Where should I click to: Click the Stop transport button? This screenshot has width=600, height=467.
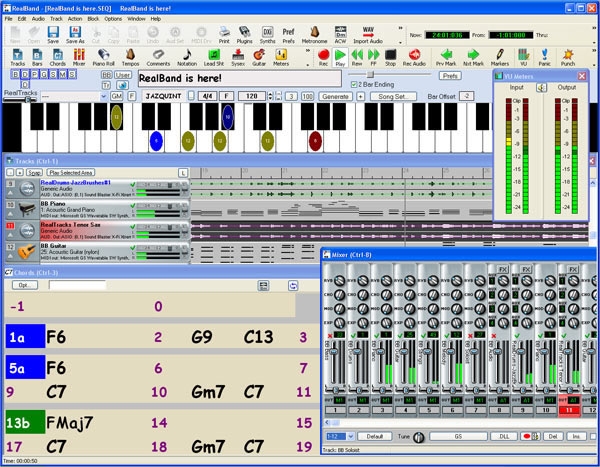[390, 57]
